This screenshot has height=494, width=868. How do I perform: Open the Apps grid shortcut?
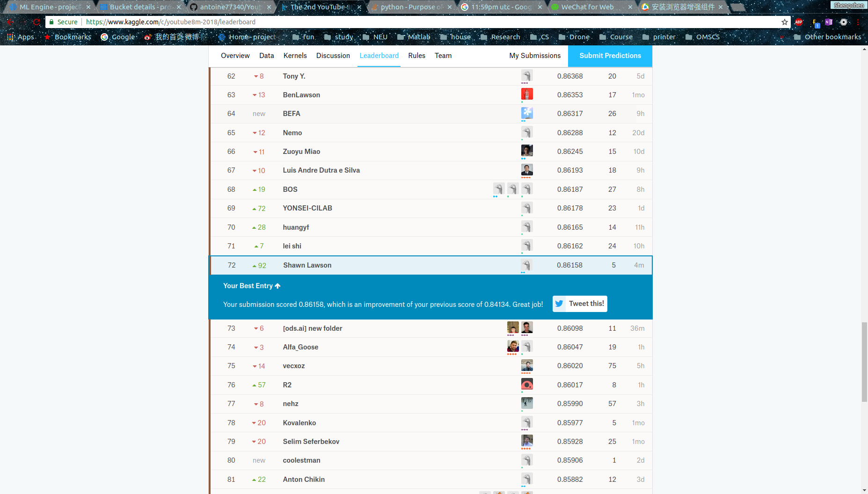[x=21, y=37]
